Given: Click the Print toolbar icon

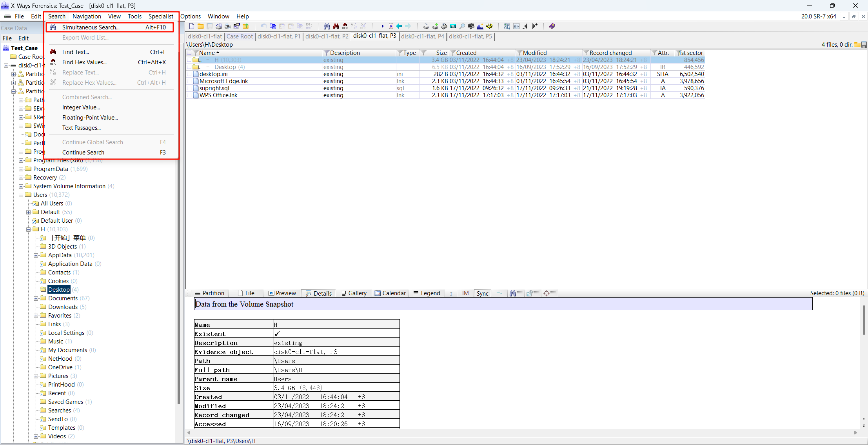Looking at the screenshot, I should pos(228,26).
